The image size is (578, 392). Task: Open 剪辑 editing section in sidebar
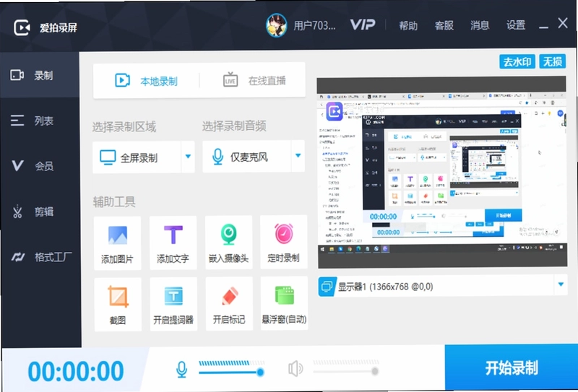tap(40, 211)
